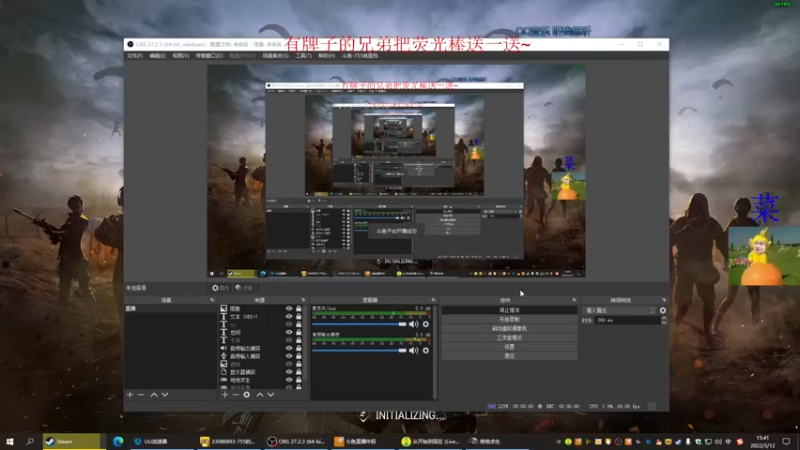Lock the 绝地求生 source
This screenshot has height=450, width=800.
pyautogui.click(x=299, y=380)
